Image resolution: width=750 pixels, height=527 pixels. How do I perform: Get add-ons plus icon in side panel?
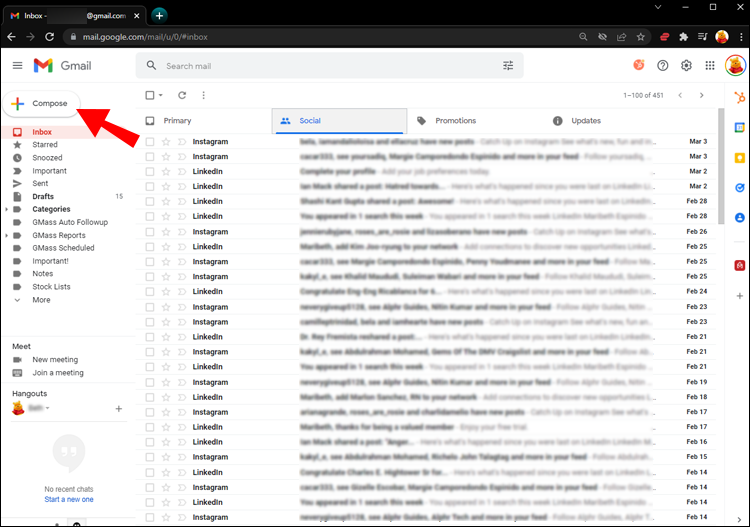(x=739, y=296)
